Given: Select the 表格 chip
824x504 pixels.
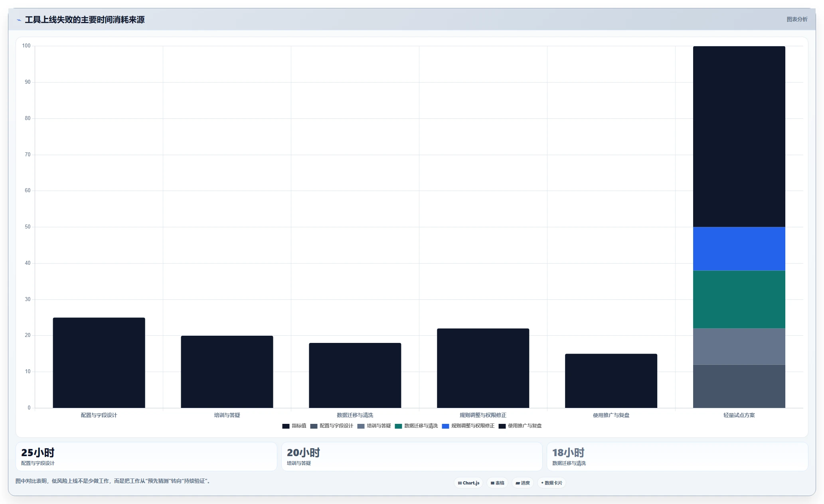Looking at the screenshot, I should point(497,483).
